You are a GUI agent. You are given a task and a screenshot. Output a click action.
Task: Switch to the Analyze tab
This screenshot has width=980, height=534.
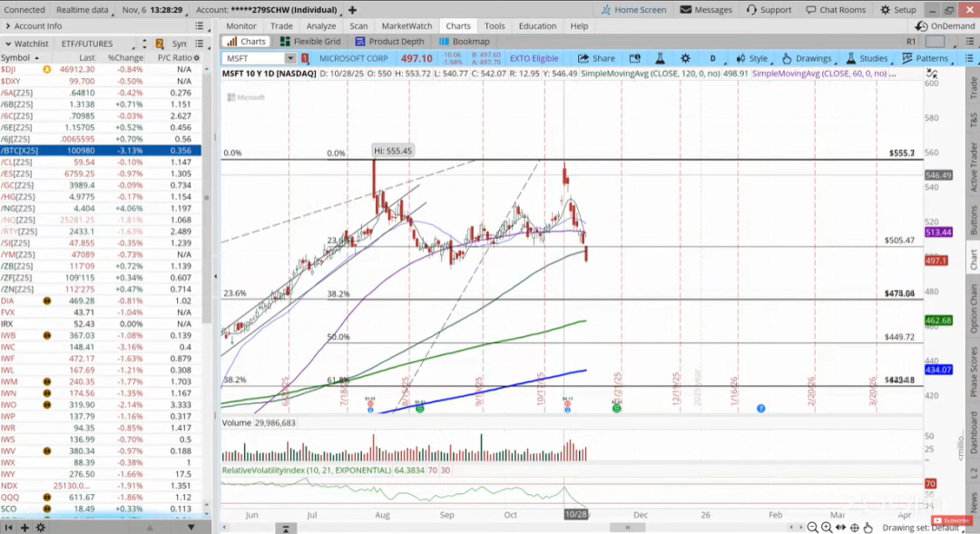321,26
